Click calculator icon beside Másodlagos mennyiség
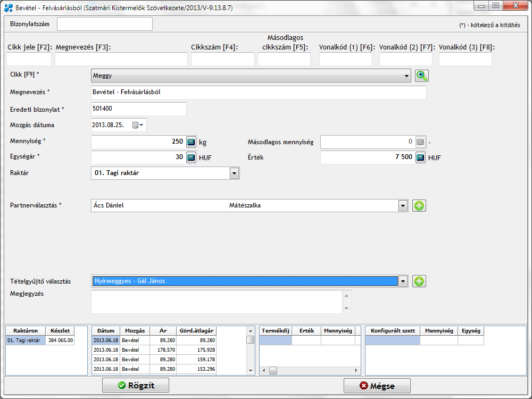 [x=420, y=142]
